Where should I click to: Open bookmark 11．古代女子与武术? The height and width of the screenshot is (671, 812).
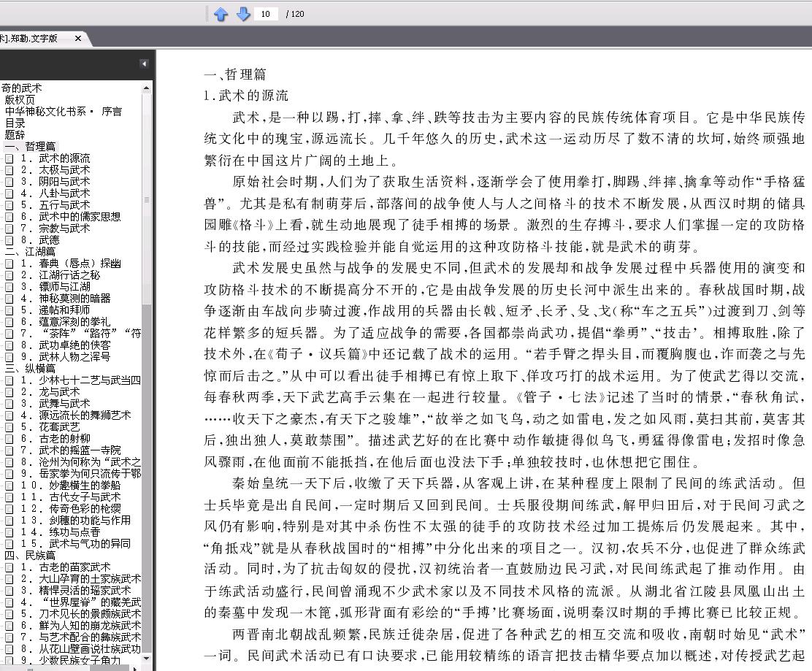[71, 497]
